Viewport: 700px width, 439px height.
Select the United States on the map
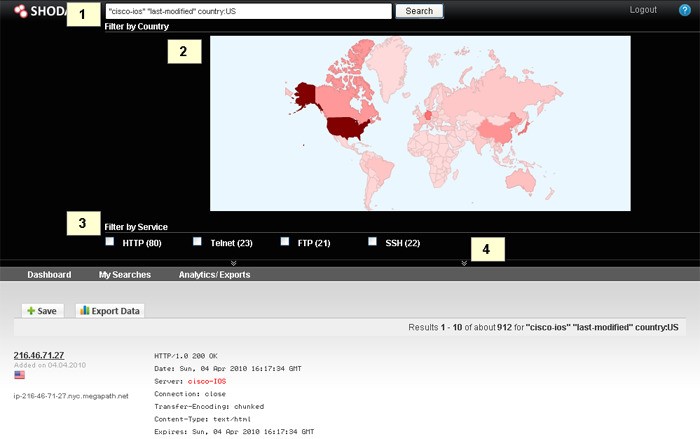[348, 128]
